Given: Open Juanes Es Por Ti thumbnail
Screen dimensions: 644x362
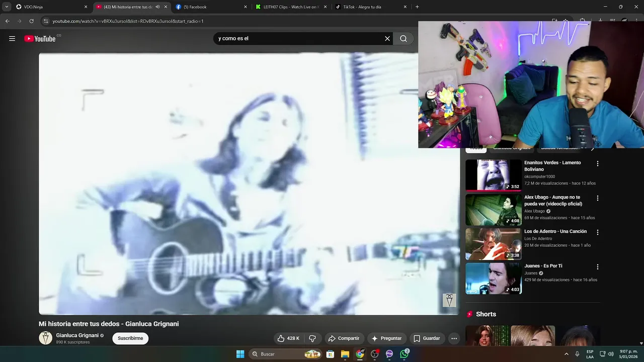Looking at the screenshot, I should tap(493, 278).
